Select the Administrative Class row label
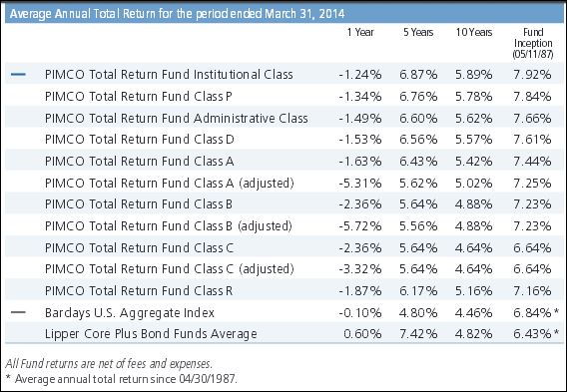The width and height of the screenshot is (567, 392). click(177, 118)
